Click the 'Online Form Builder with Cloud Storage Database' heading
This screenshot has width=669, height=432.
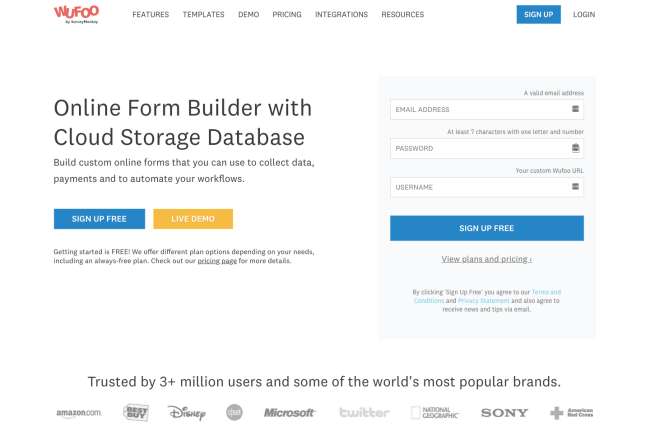click(x=183, y=122)
